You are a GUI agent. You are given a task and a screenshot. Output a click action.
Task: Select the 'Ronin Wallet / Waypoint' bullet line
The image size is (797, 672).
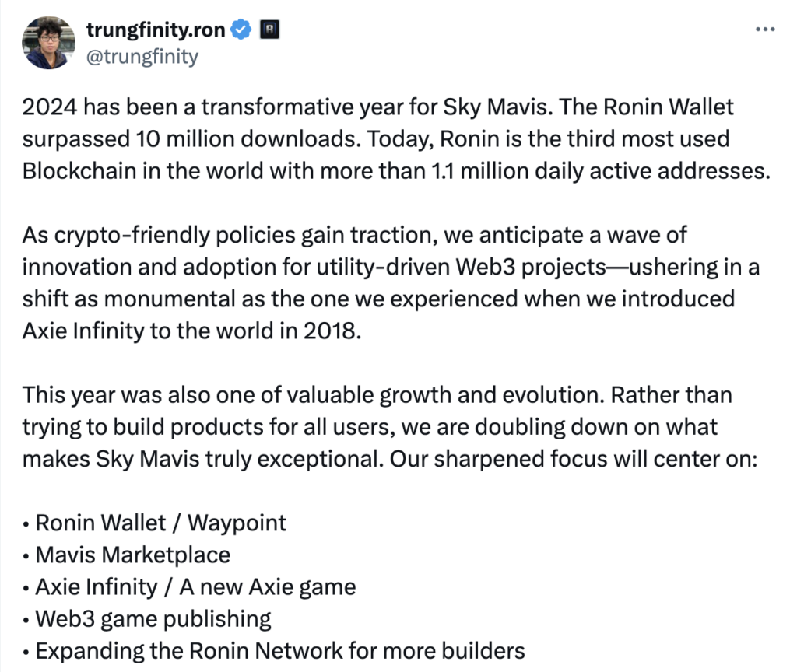click(x=155, y=523)
